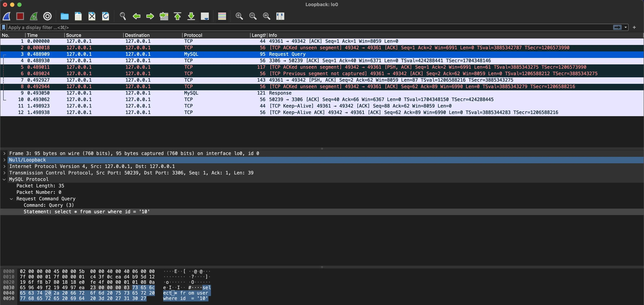Expand Null/Loopback layer
The height and width of the screenshot is (305, 644).
click(x=4, y=160)
